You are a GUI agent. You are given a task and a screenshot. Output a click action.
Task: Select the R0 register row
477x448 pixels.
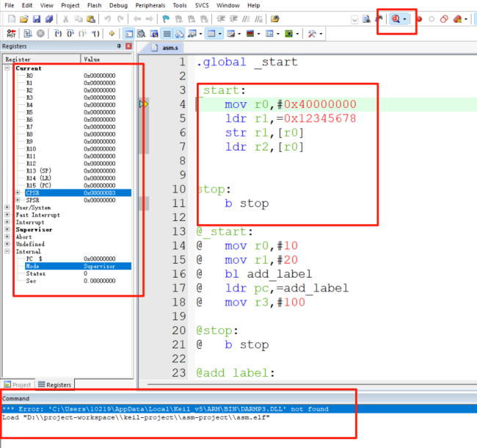[29, 76]
